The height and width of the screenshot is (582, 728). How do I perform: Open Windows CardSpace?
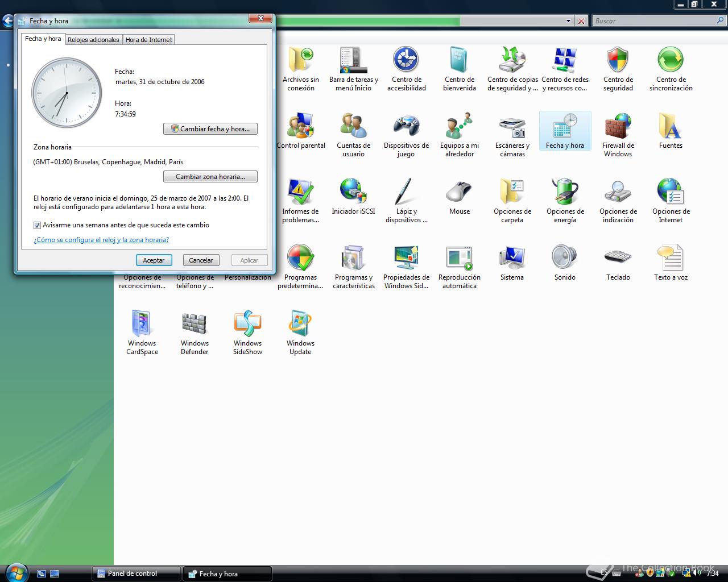(142, 333)
